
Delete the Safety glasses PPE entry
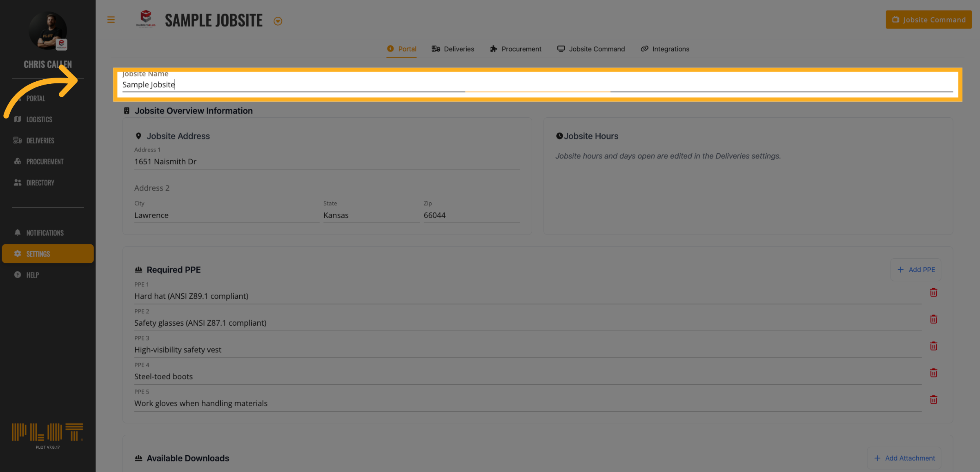933,319
